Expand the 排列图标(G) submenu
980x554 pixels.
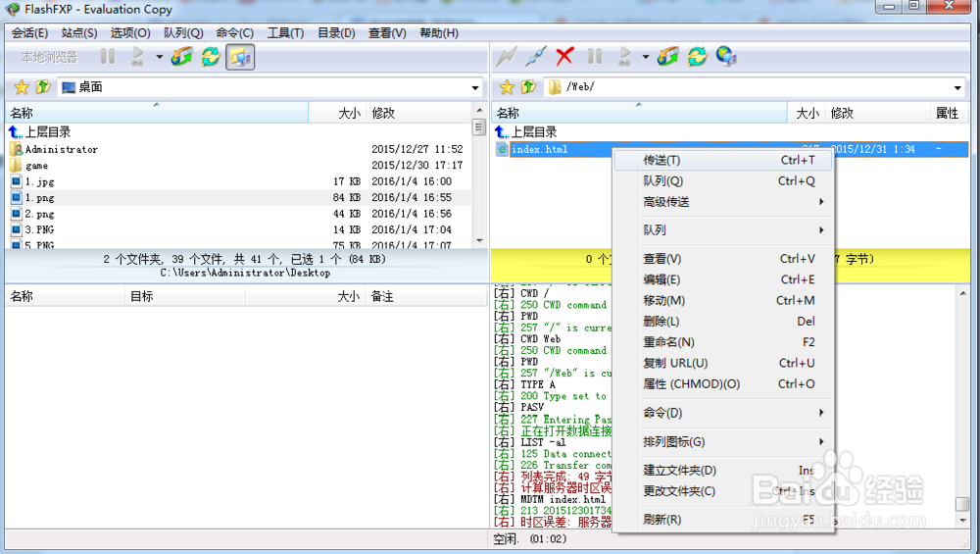pos(723,442)
